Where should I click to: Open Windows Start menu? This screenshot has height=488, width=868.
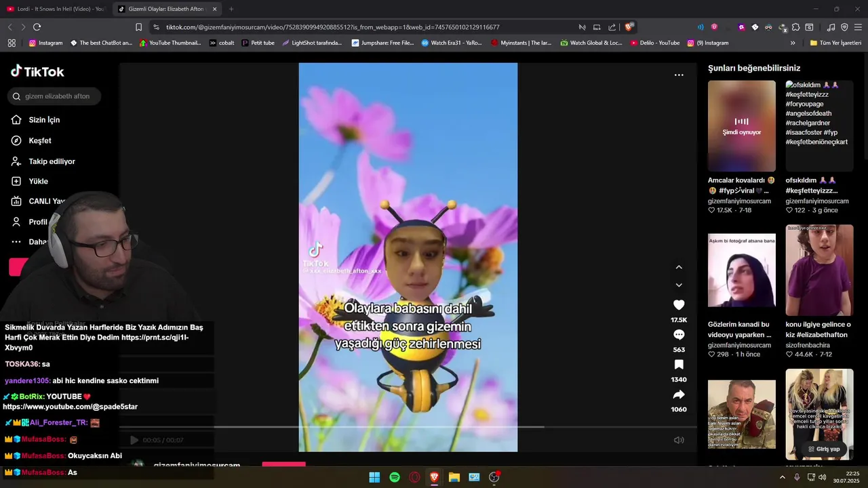[x=374, y=477]
